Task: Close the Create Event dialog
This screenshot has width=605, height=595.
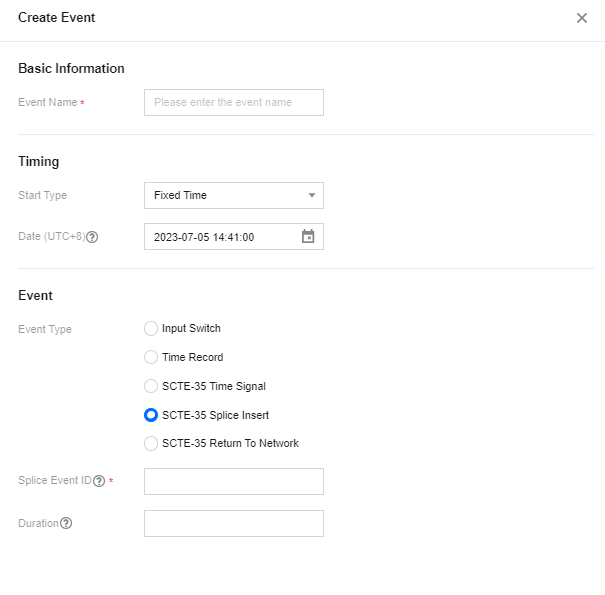Action: [x=582, y=18]
